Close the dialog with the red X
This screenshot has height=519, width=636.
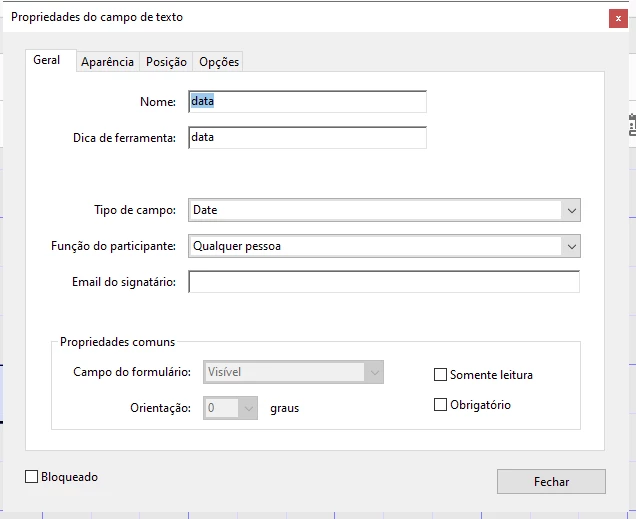[618, 18]
